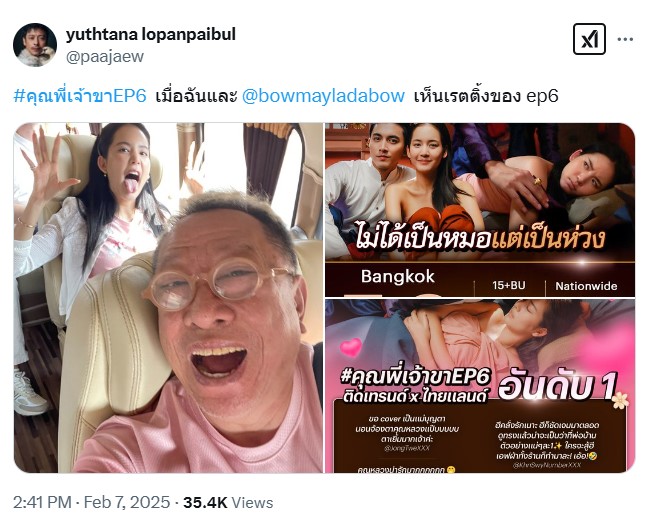Image resolution: width=647 pixels, height=524 pixels.
Task: Open the @paajaew handle link
Action: tap(105, 57)
